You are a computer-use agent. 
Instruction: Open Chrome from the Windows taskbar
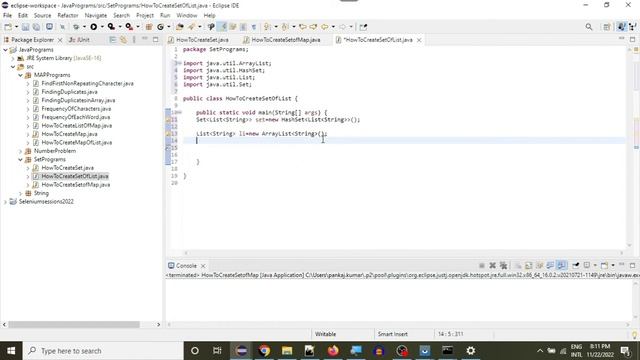(x=264, y=351)
